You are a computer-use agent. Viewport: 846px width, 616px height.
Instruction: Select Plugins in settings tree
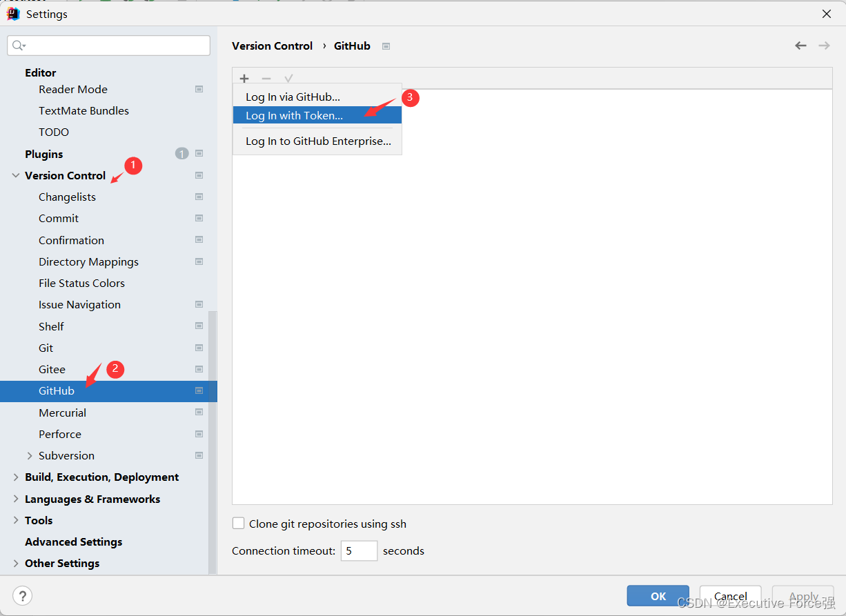pos(44,154)
